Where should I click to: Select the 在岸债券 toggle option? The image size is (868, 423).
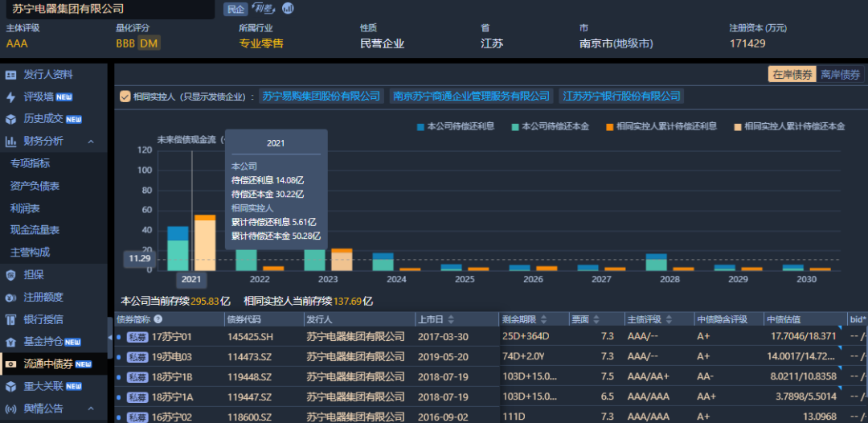[792, 75]
